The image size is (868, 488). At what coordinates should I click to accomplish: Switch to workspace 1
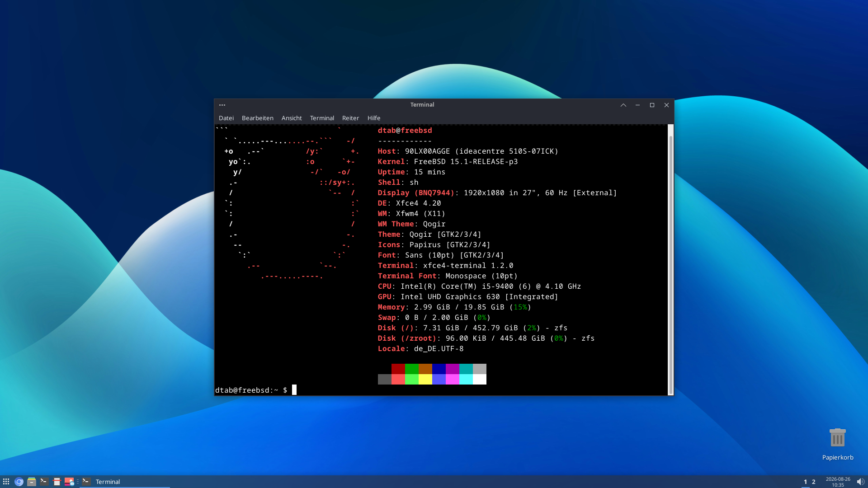[x=805, y=482]
